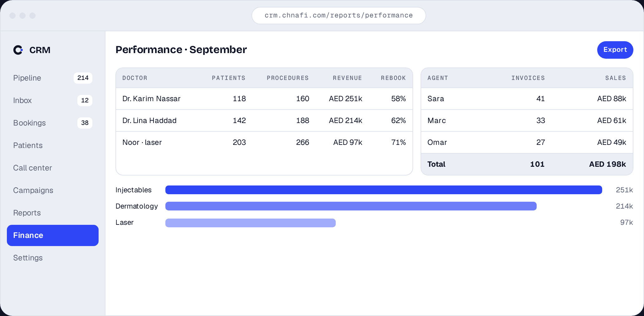
Task: Click the browser address bar URL
Action: (339, 16)
